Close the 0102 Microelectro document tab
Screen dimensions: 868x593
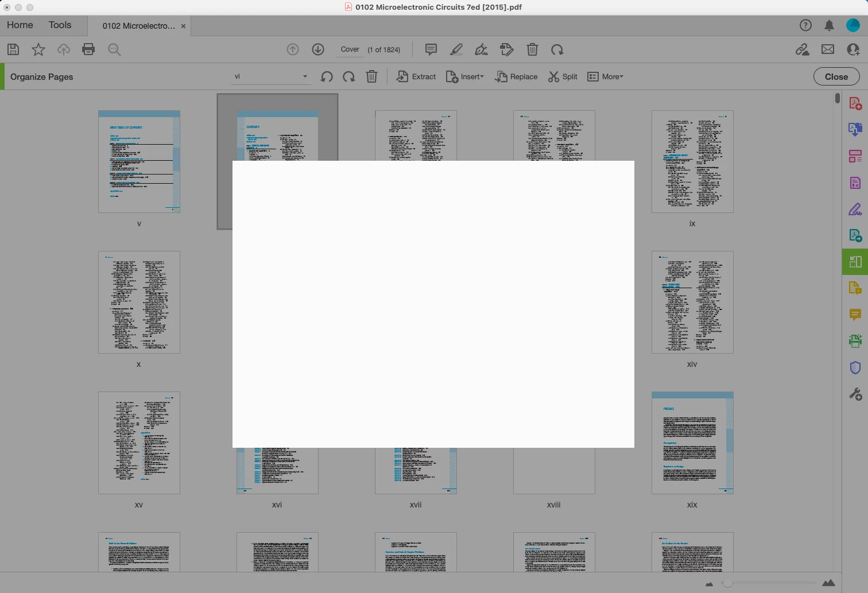pyautogui.click(x=183, y=26)
